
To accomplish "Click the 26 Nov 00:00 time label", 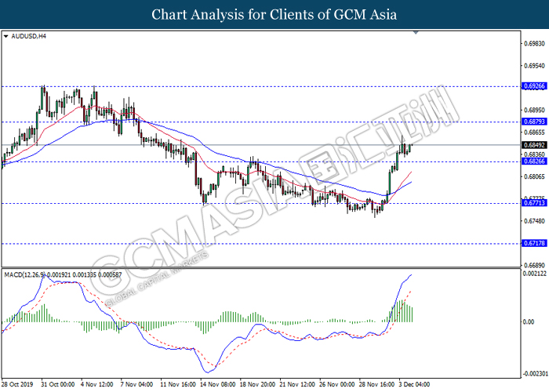I will (x=336, y=384).
